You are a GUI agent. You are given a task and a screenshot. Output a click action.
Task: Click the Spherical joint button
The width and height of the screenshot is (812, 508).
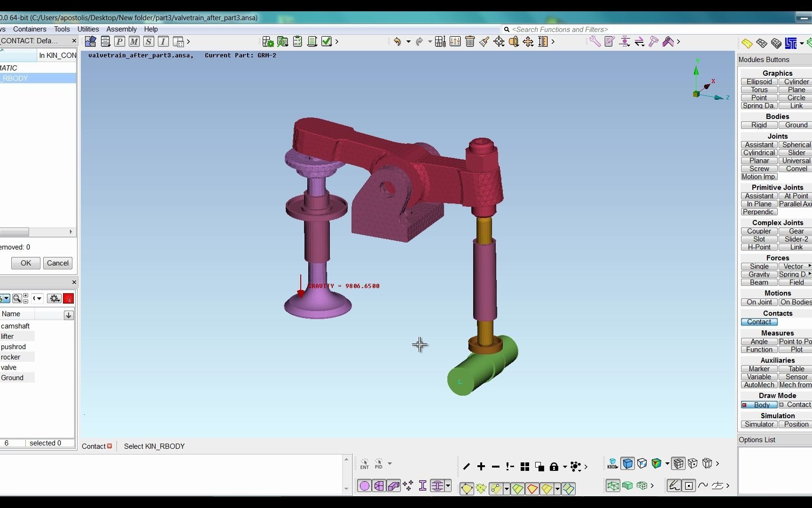(796, 145)
